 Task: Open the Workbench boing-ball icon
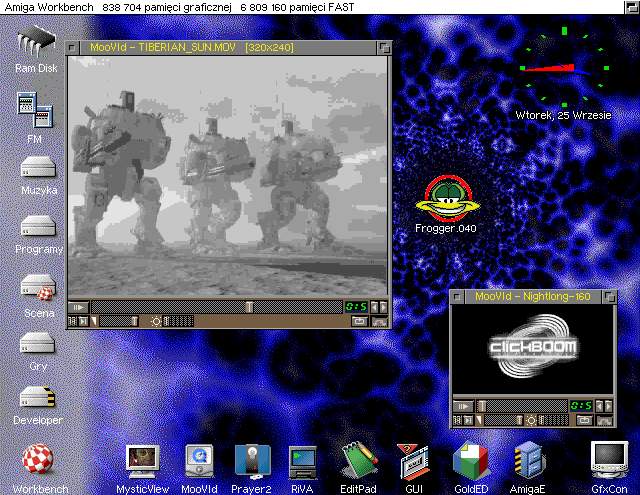(x=37, y=459)
